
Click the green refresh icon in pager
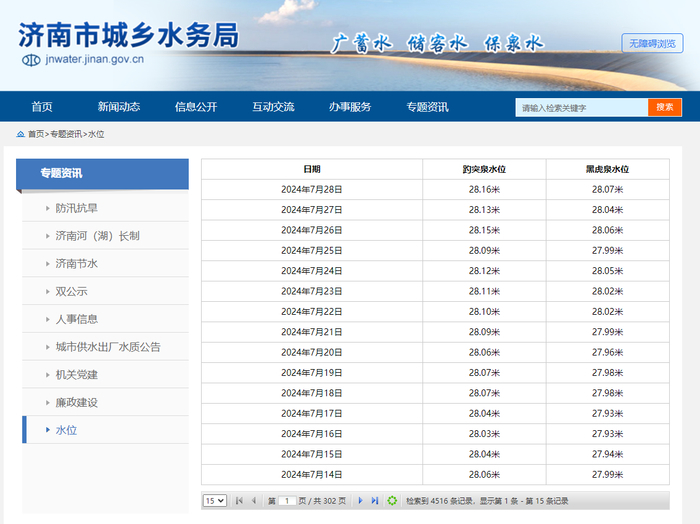[393, 500]
